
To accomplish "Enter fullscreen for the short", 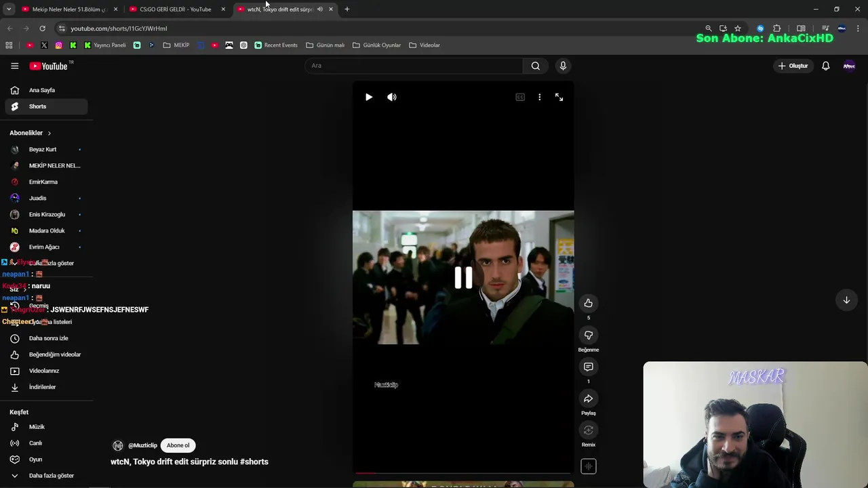I will coord(559,97).
